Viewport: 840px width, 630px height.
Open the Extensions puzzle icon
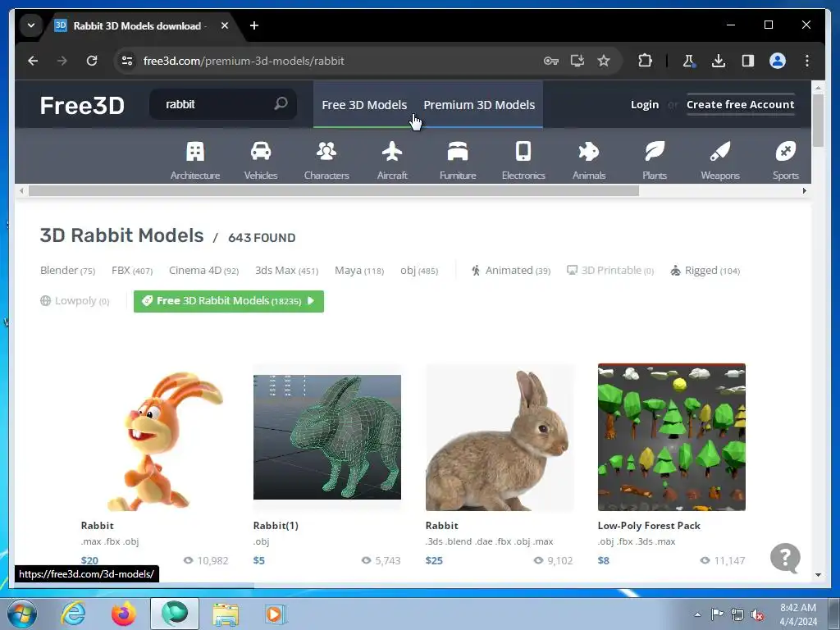pyautogui.click(x=645, y=61)
